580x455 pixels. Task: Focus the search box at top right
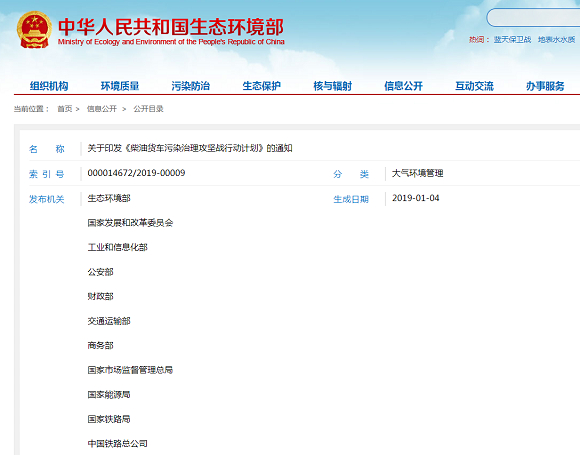(533, 17)
